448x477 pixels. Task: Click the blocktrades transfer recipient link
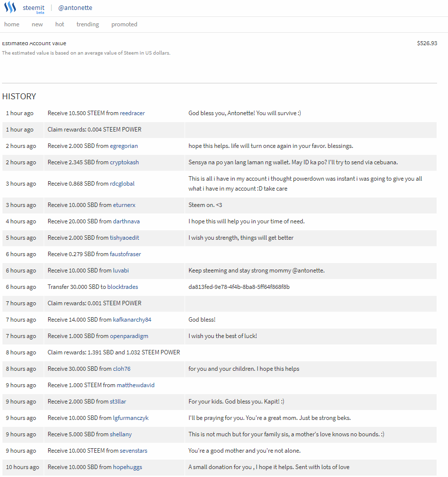[x=123, y=287]
